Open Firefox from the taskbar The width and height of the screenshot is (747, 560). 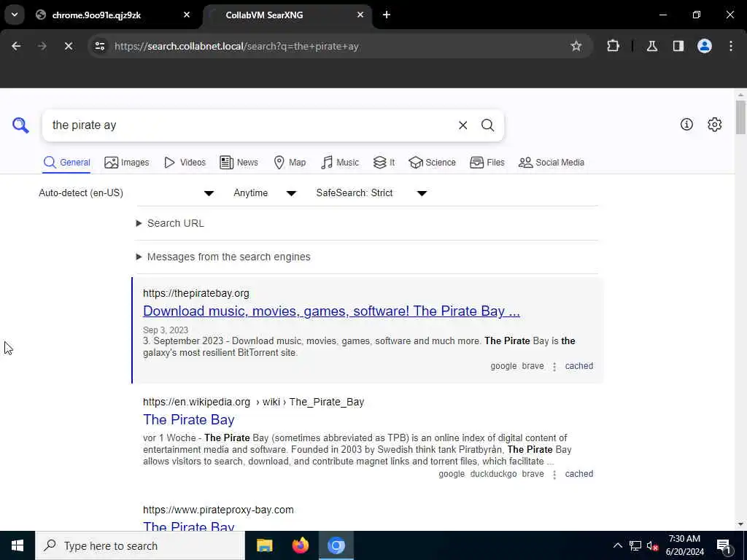tap(300, 545)
